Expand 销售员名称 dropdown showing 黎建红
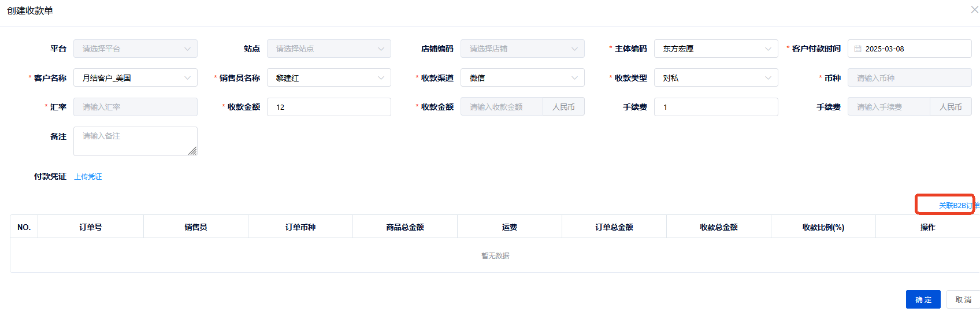The width and height of the screenshot is (980, 319). point(328,78)
